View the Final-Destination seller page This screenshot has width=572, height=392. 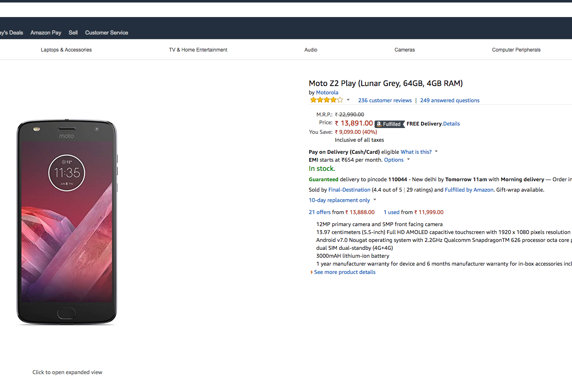[349, 190]
